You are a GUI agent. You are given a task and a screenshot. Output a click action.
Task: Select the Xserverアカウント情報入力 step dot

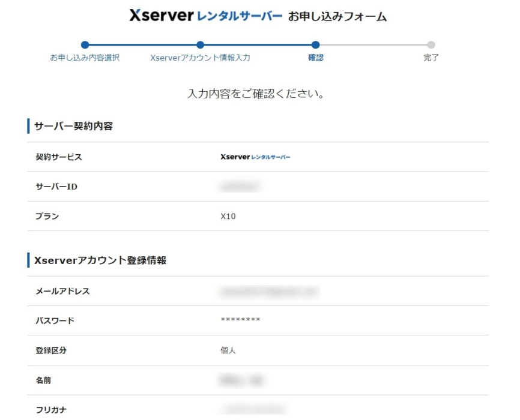200,45
